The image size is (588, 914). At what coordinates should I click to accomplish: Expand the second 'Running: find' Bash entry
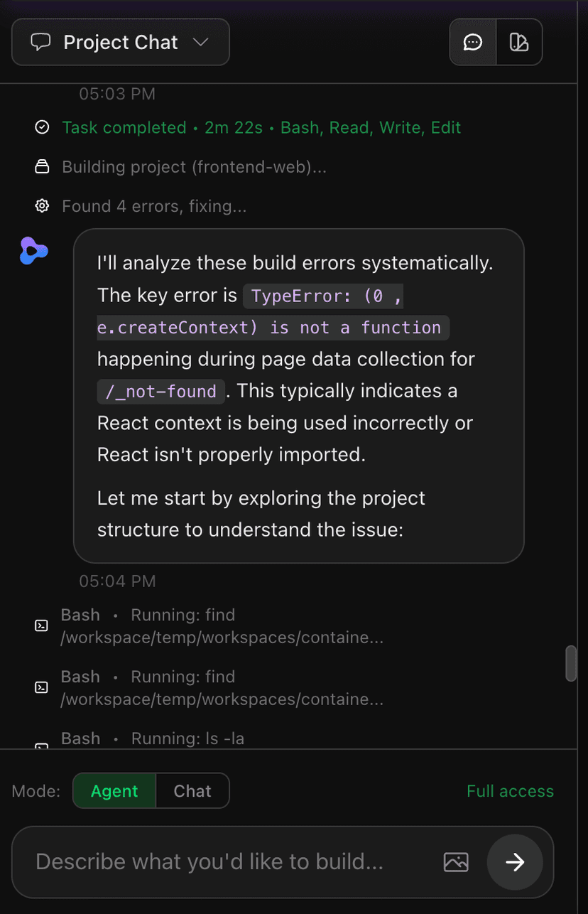[183, 687]
